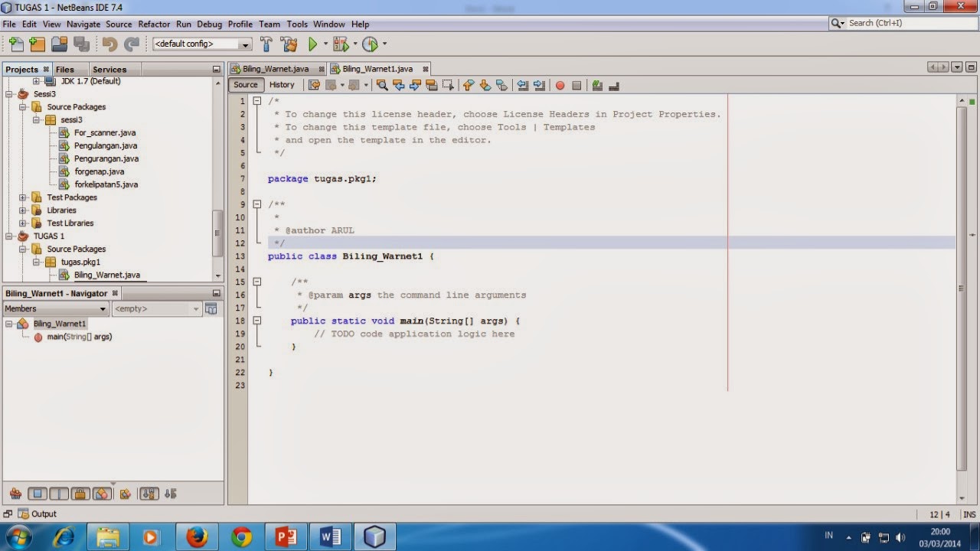Open Google Chrome from the taskbar

241,536
